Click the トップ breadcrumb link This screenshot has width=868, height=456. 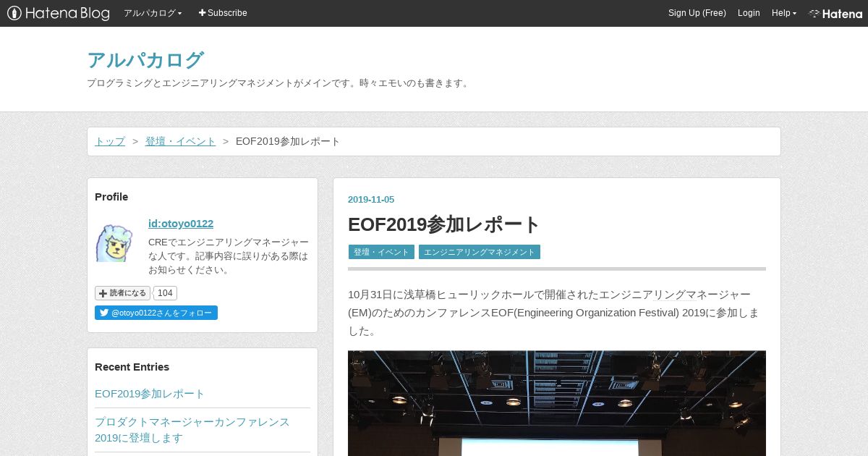pos(110,141)
